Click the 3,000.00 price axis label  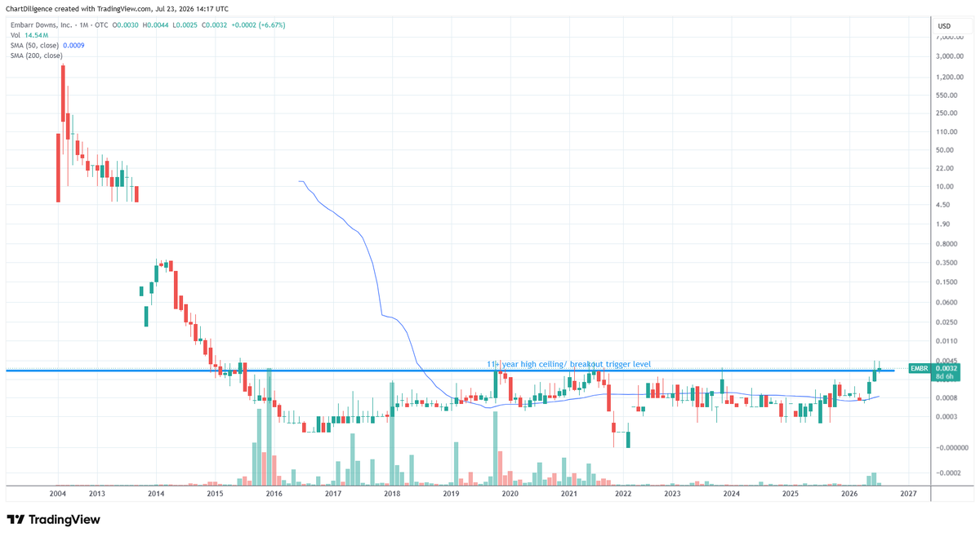click(950, 56)
